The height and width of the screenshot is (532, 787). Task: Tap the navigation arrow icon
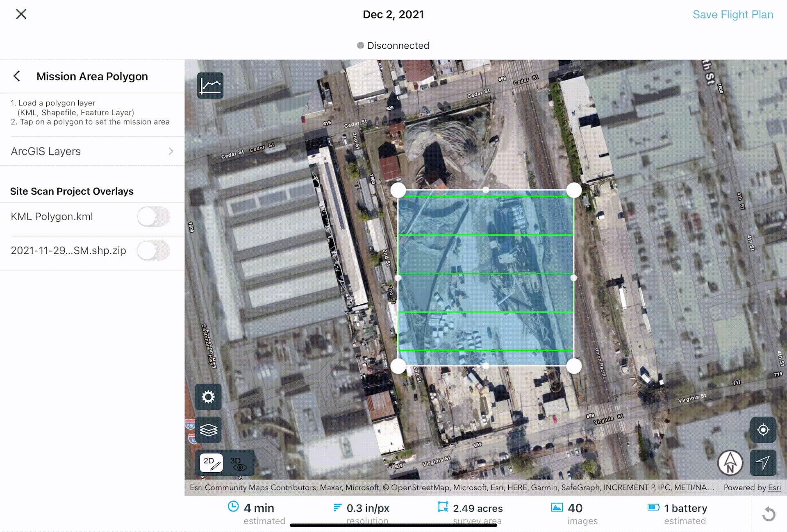(x=763, y=463)
